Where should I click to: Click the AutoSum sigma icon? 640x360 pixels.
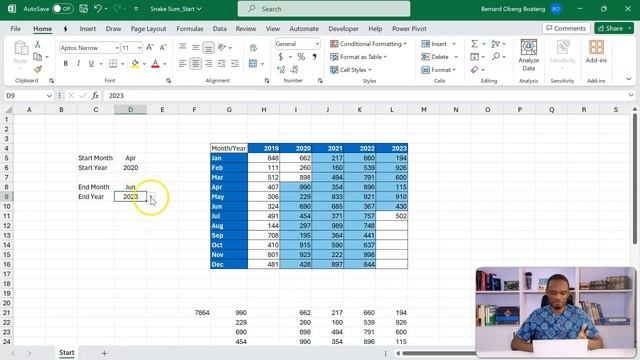(x=474, y=44)
